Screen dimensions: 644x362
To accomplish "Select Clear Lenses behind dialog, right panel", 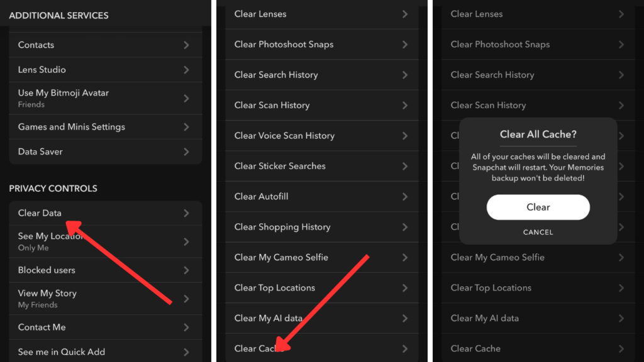I will 538,14.
